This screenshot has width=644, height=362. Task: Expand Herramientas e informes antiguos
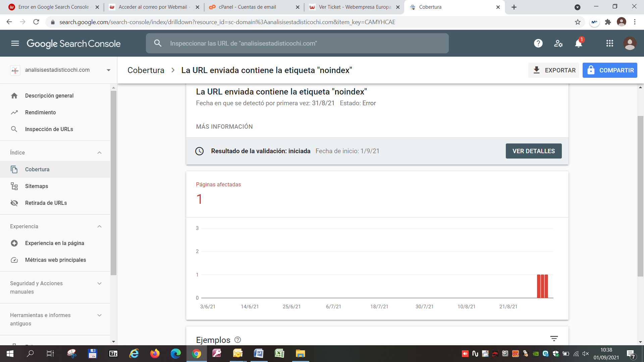[99, 315]
